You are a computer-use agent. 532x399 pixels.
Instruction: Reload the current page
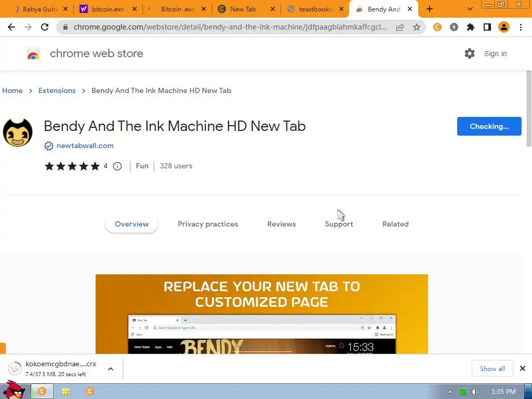[45, 27]
